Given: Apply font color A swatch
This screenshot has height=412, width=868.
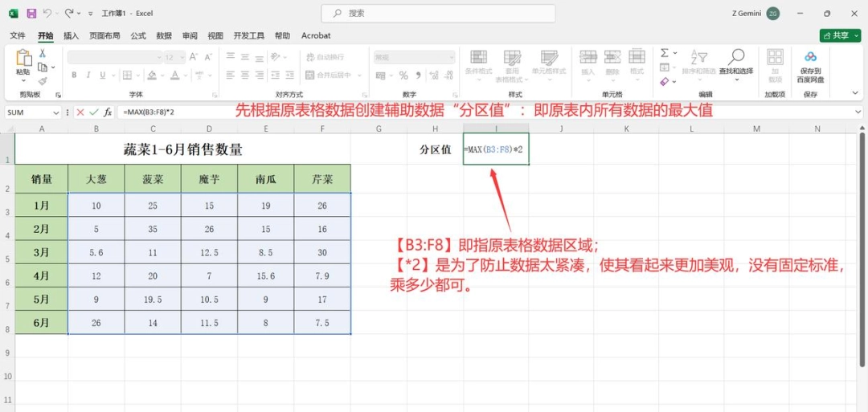Looking at the screenshot, I should [175, 75].
